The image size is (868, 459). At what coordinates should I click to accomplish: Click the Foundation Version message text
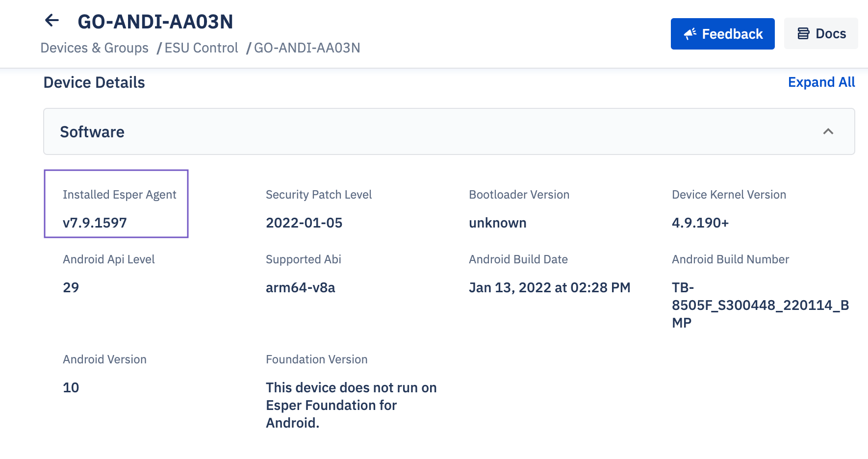coord(351,405)
